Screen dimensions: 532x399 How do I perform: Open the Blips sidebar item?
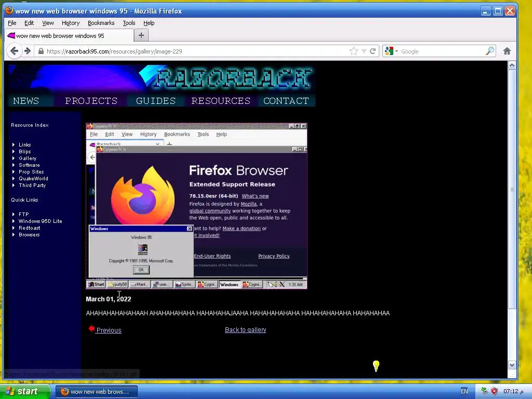[x=25, y=151]
